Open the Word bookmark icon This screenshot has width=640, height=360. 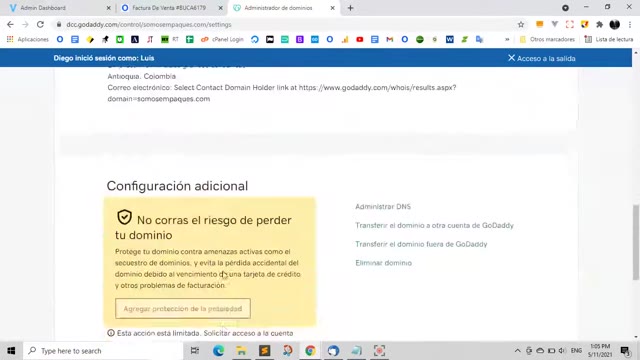tap(449, 40)
